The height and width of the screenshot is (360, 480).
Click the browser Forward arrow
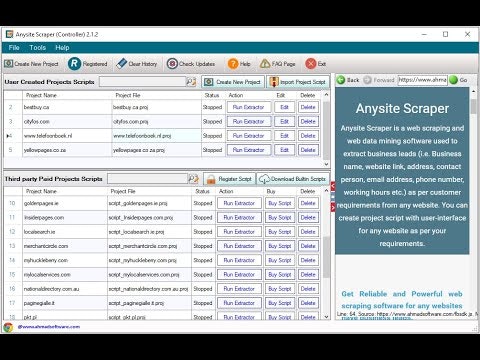pyautogui.click(x=367, y=80)
